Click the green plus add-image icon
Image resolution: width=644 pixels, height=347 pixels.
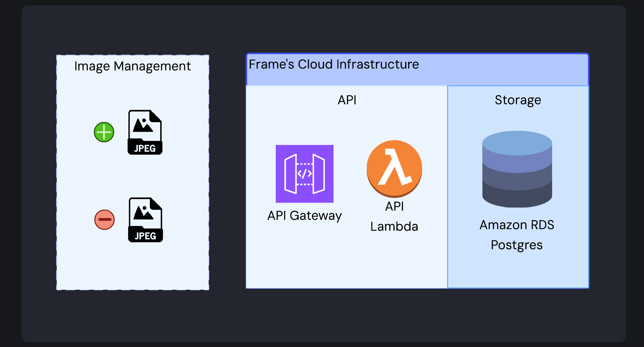(x=104, y=132)
